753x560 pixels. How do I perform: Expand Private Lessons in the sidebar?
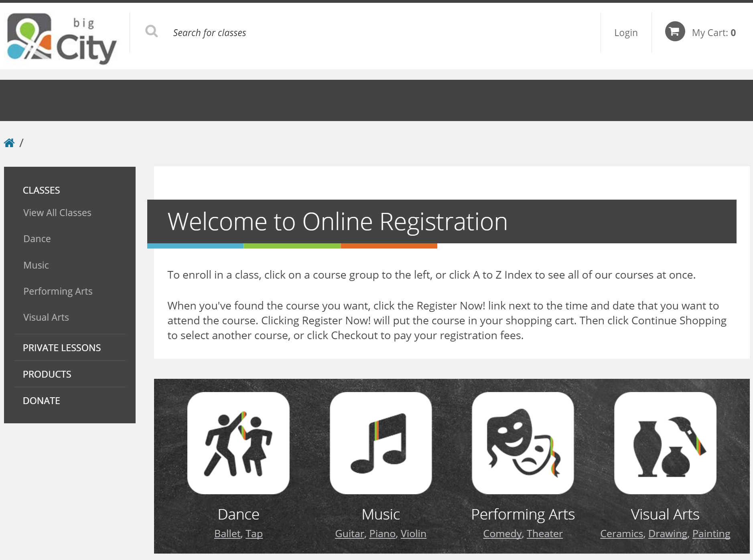pos(62,348)
